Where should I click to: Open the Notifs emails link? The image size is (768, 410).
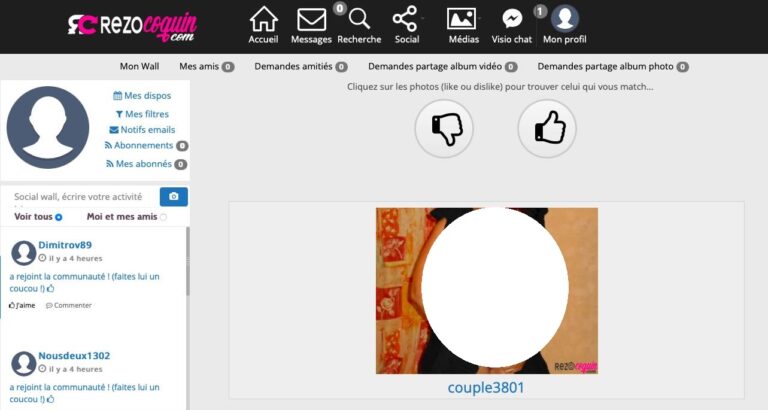pyautogui.click(x=142, y=130)
